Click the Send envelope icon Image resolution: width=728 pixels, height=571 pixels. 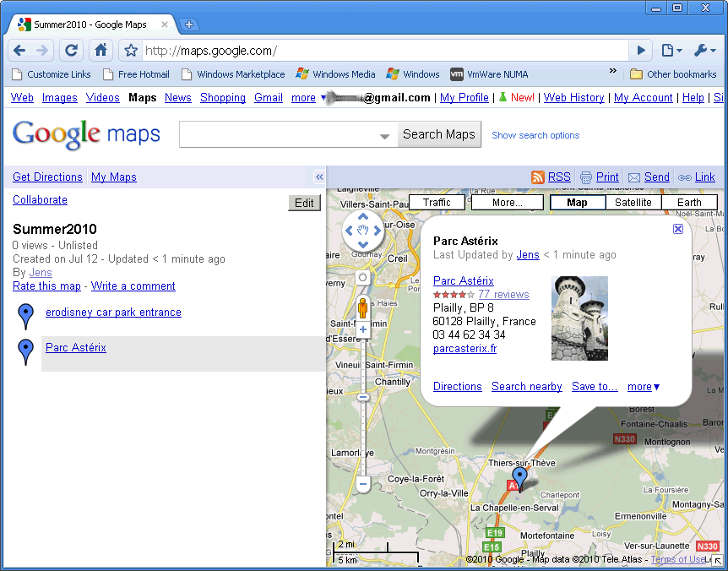click(x=633, y=177)
